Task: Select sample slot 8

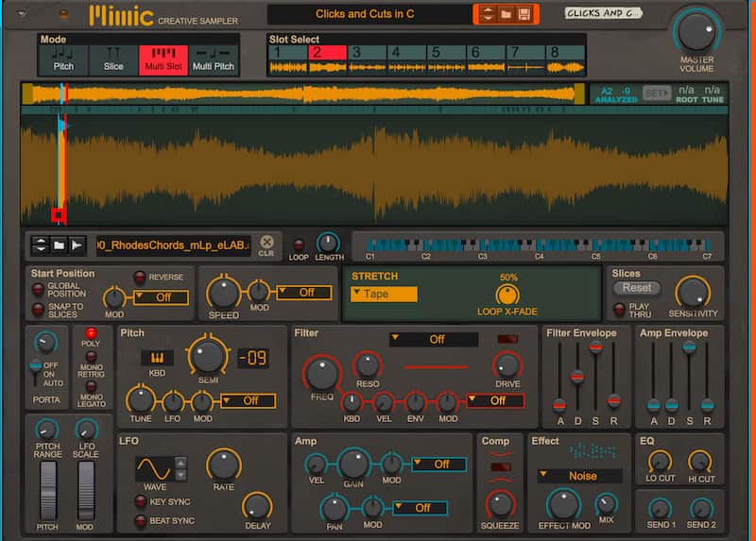Action: 565,59
